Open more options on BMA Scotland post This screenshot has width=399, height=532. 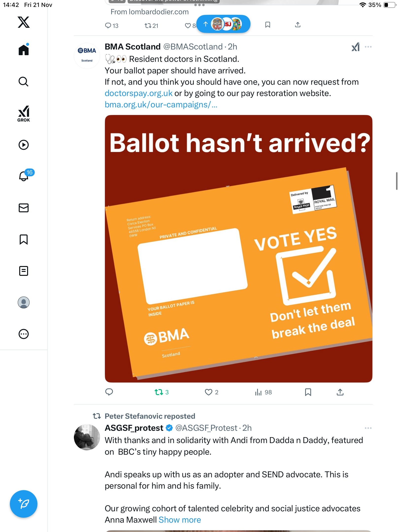pos(368,47)
